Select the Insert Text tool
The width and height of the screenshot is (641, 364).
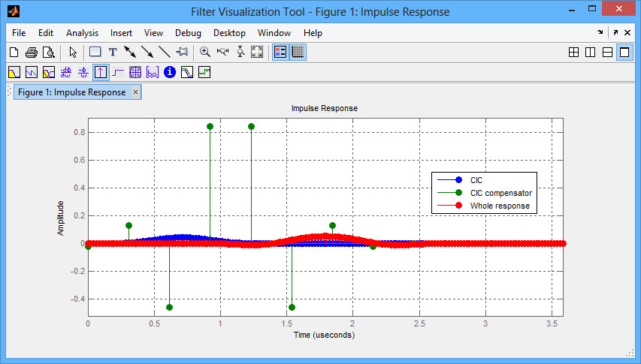pos(113,53)
